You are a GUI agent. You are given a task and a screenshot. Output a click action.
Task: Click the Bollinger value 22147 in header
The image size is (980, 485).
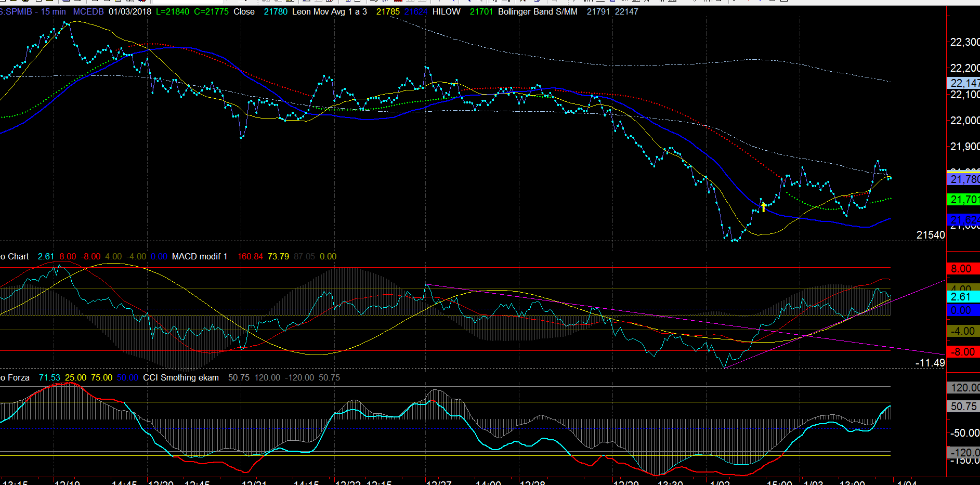point(626,11)
